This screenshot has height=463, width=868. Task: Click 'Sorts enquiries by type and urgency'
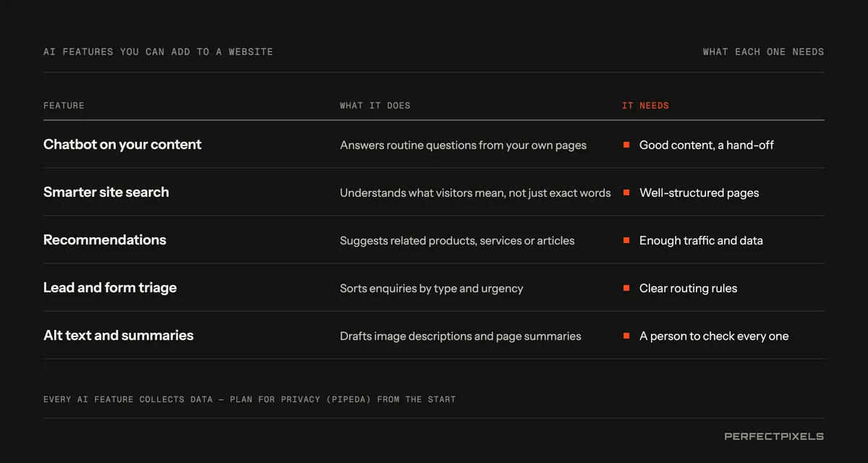pos(431,289)
